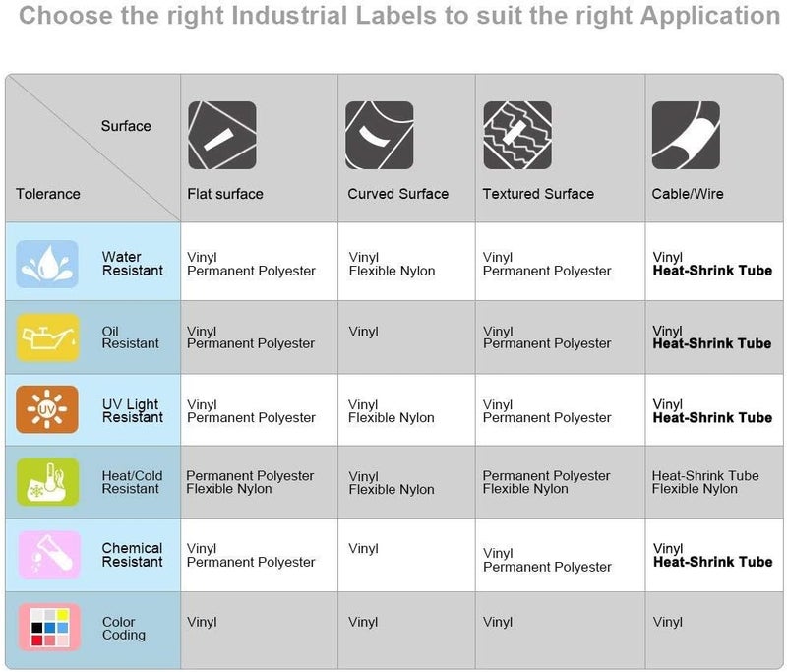787x672 pixels.
Task: Click Flexible Nylon under Curved Surface, UV row
Action: pyautogui.click(x=391, y=417)
